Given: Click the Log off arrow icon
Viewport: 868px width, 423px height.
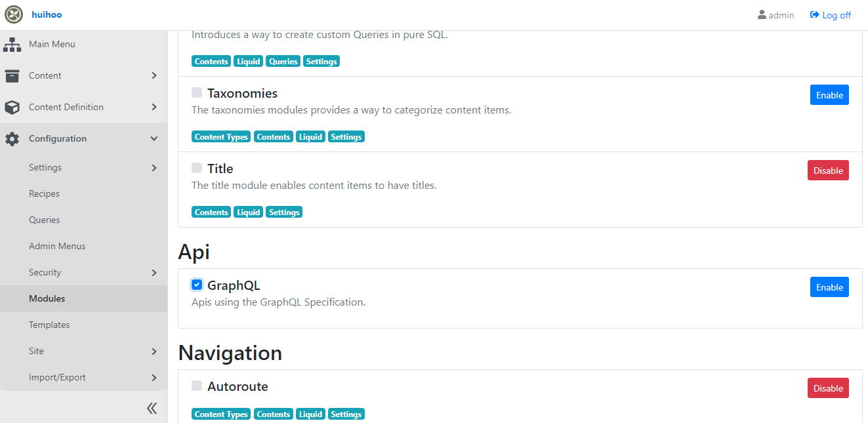Looking at the screenshot, I should point(815,15).
